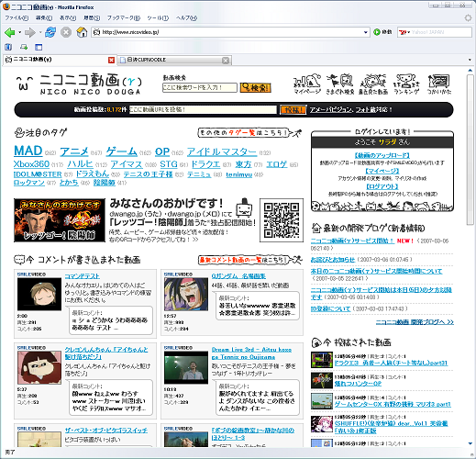Open the つかいかた help header icon
The height and width of the screenshot is (459, 476).
coord(439,84)
